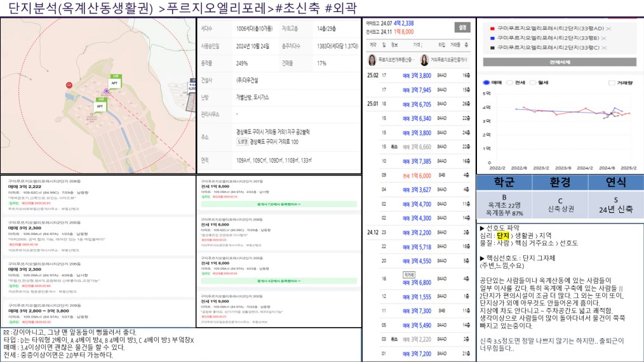This screenshot has width=644, height=362.
Task: Click the red swatch for 33평AD legend
Action: pos(492,29)
